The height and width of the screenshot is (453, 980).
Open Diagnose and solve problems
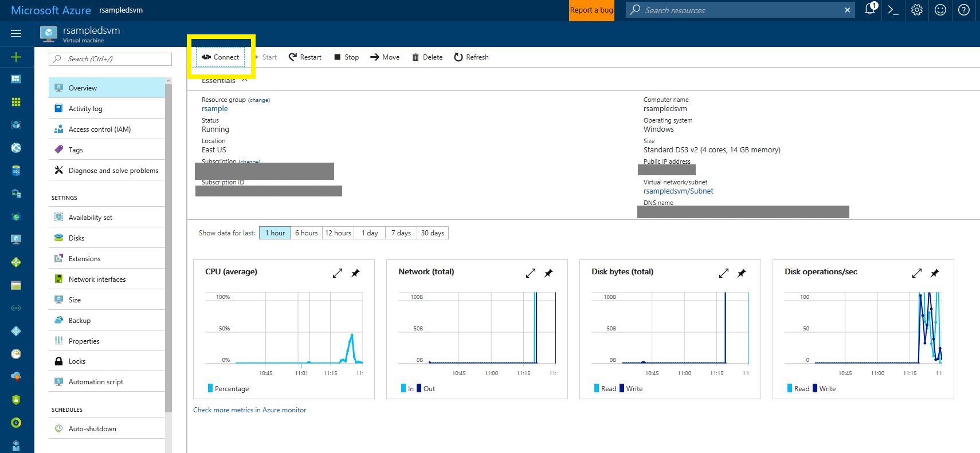(x=107, y=170)
